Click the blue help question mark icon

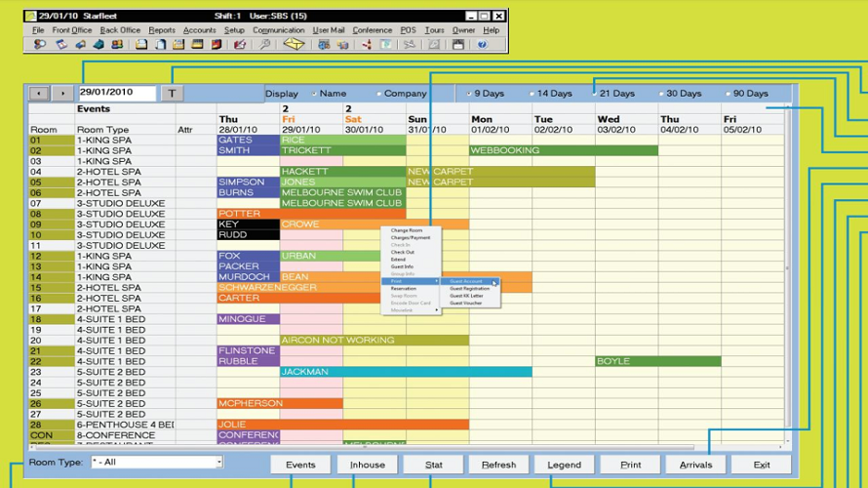[x=482, y=45]
